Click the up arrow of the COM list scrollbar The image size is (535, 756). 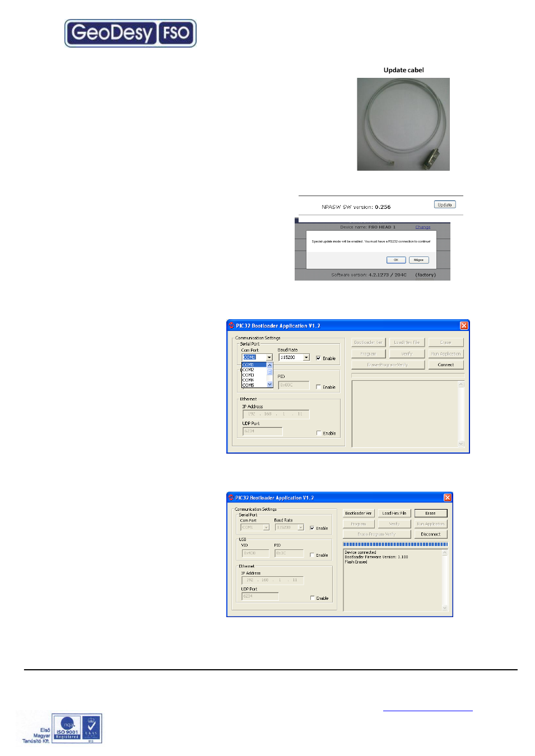point(269,365)
